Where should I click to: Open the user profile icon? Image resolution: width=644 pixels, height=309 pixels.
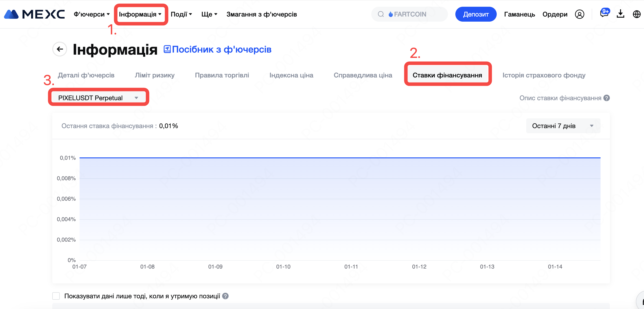point(579,14)
